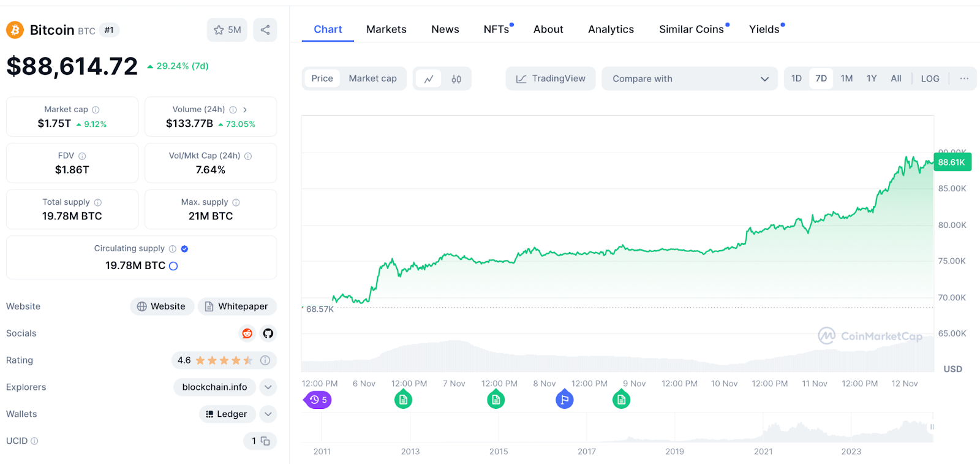The image size is (980, 464).
Task: Click the Bitcoin logo icon
Action: [x=15, y=30]
